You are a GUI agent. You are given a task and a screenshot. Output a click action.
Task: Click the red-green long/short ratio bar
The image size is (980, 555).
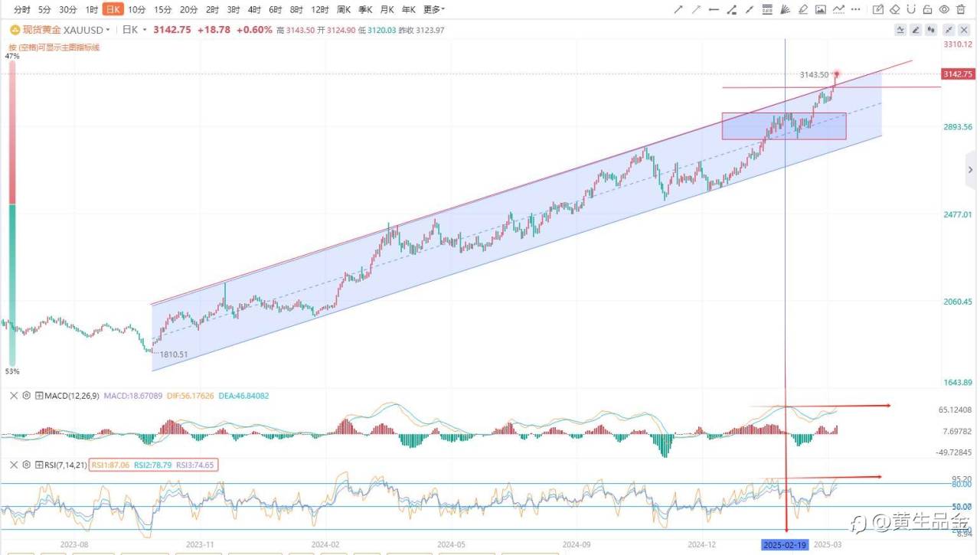click(11, 213)
